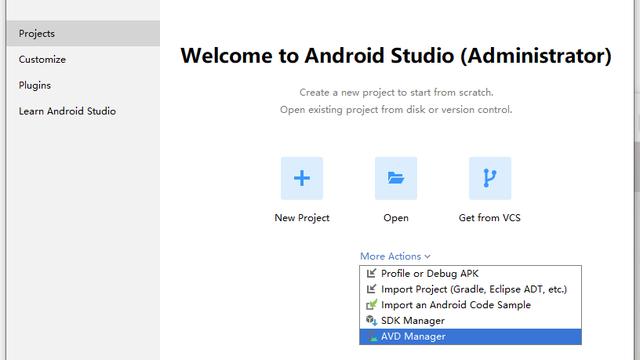Screen dimensions: 640x360
Task: Switch to the Customize section
Action: 42,60
